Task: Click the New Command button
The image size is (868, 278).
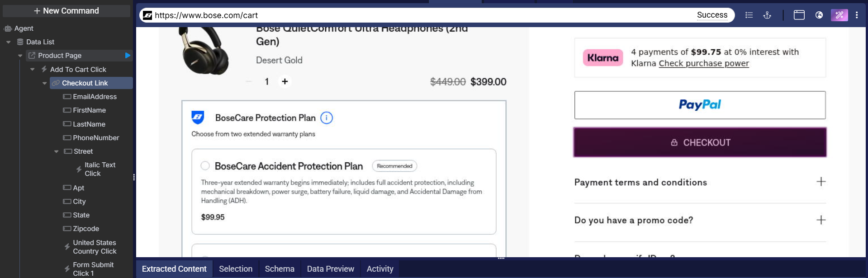Action: click(66, 11)
